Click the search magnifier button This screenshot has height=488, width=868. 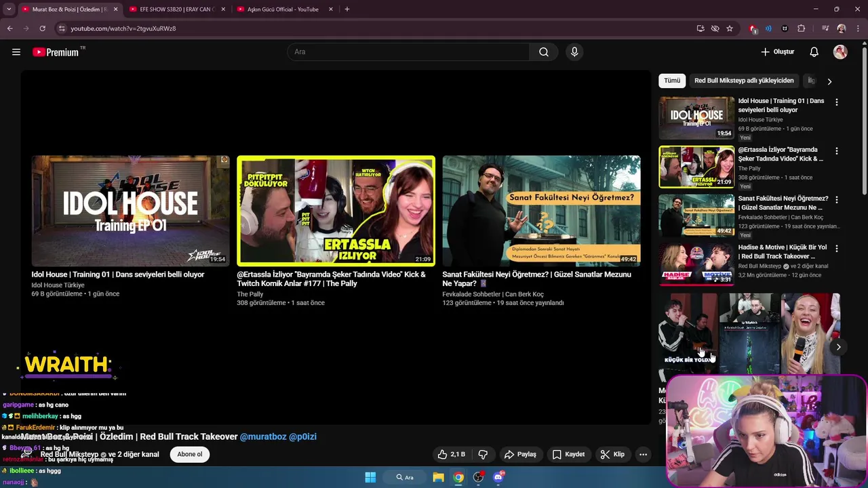click(544, 52)
